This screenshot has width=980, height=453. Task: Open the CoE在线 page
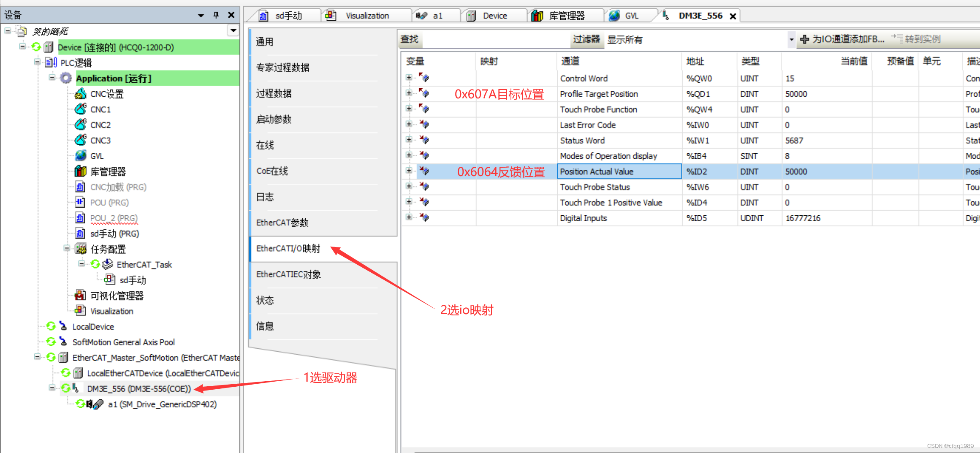(x=271, y=171)
